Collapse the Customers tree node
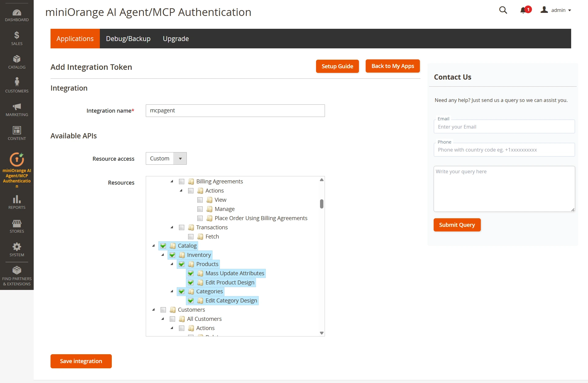The width and height of the screenshot is (588, 383). pos(153,310)
